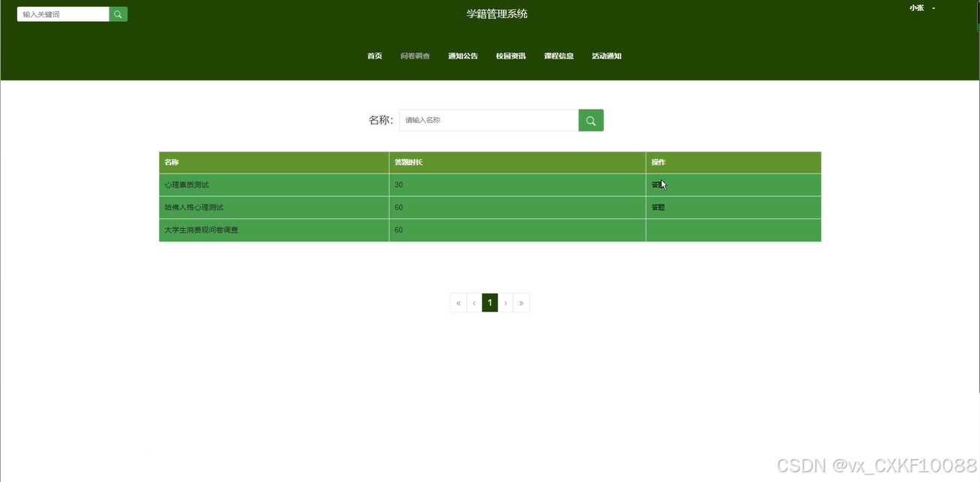Go to first page with « button

click(458, 303)
